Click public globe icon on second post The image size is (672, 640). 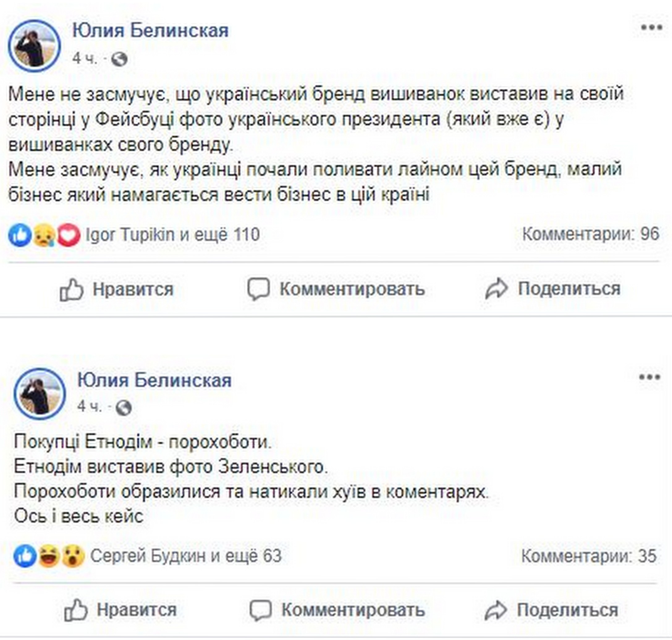[124, 407]
